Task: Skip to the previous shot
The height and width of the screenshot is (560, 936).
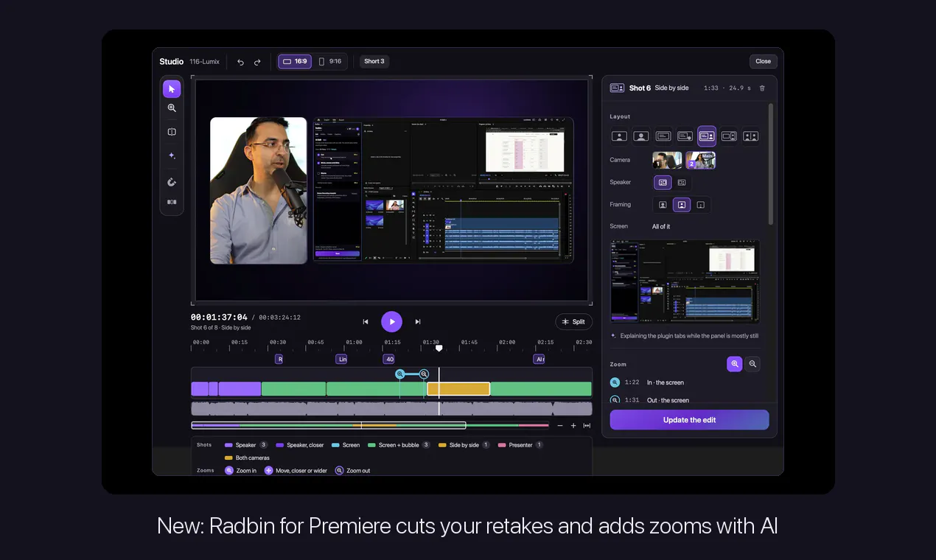Action: pyautogui.click(x=366, y=322)
